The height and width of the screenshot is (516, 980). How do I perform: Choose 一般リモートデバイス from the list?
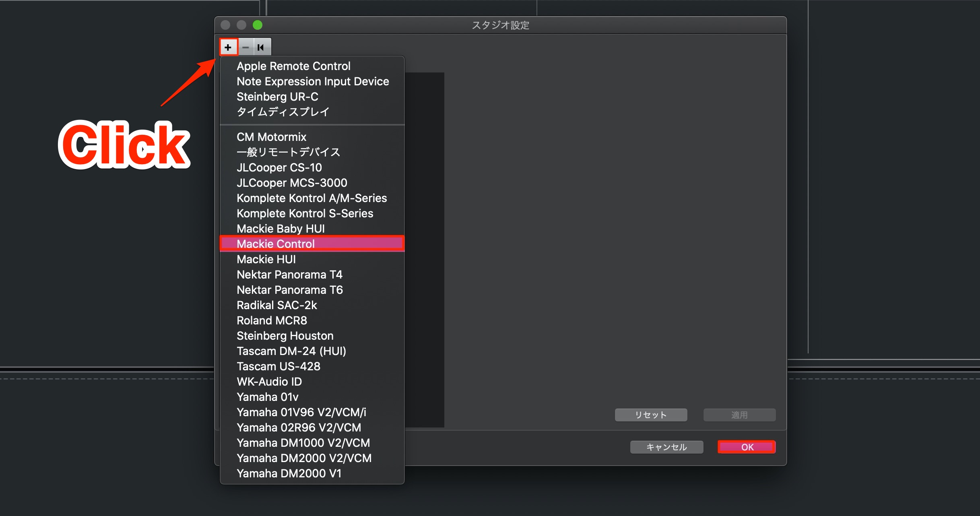point(312,152)
